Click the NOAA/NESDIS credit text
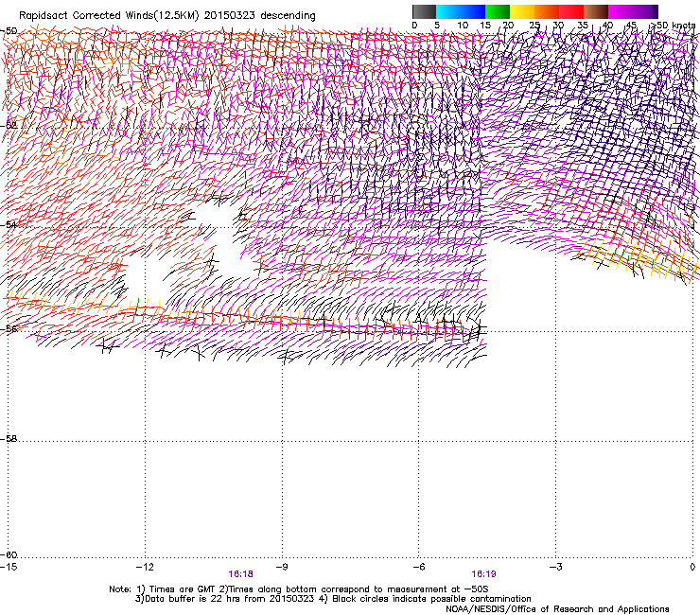This screenshot has width=700, height=615. 557,609
